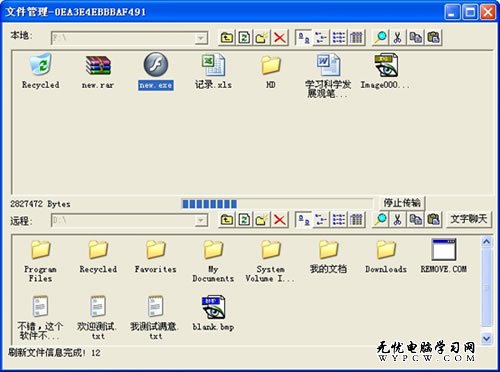
Task: Select the 不错，这个软件不... text file
Action: tap(40, 318)
